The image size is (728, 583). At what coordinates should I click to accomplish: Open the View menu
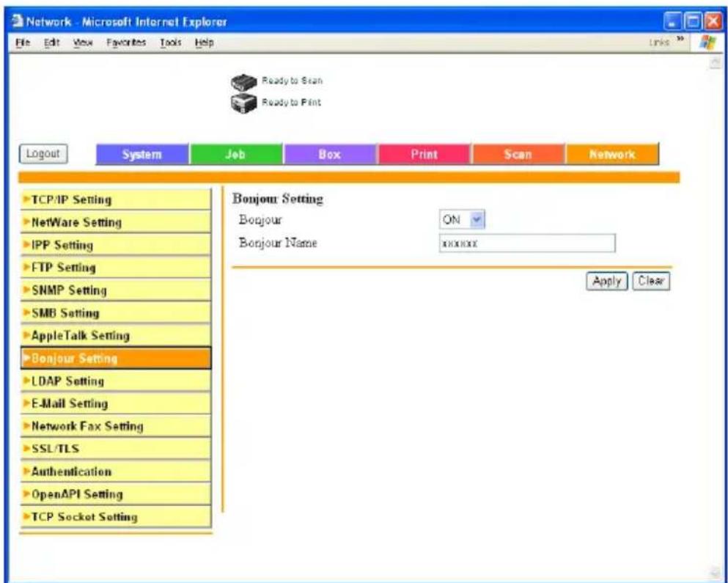(83, 43)
